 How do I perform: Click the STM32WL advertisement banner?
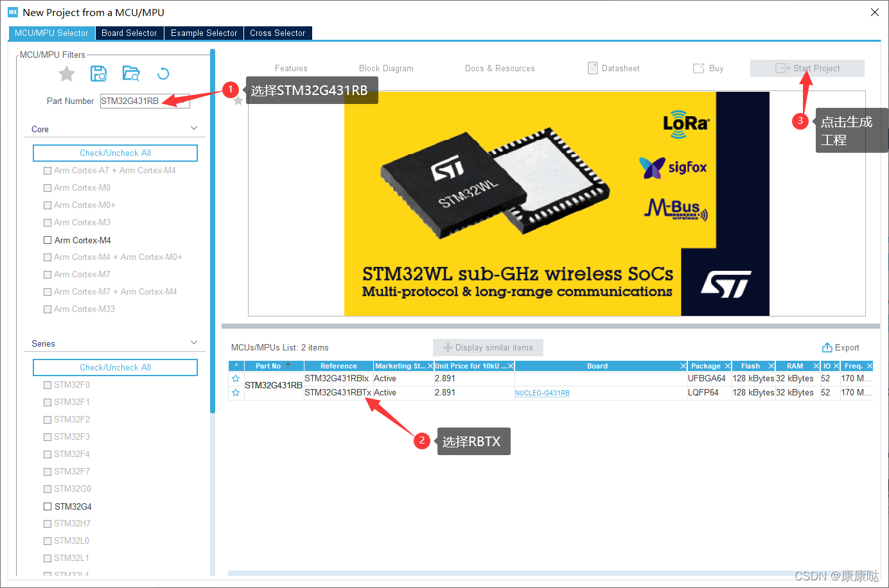[557, 203]
